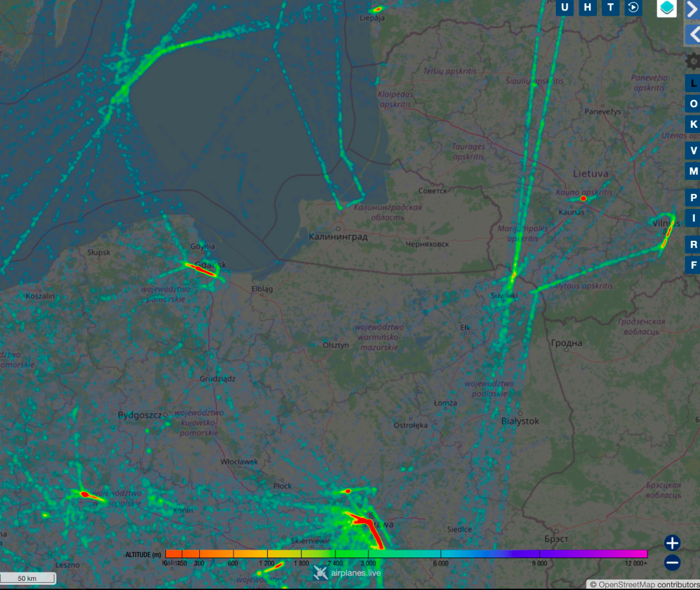Click the Bydgoszcz city label
This screenshot has width=700, height=590.
pyautogui.click(x=139, y=415)
